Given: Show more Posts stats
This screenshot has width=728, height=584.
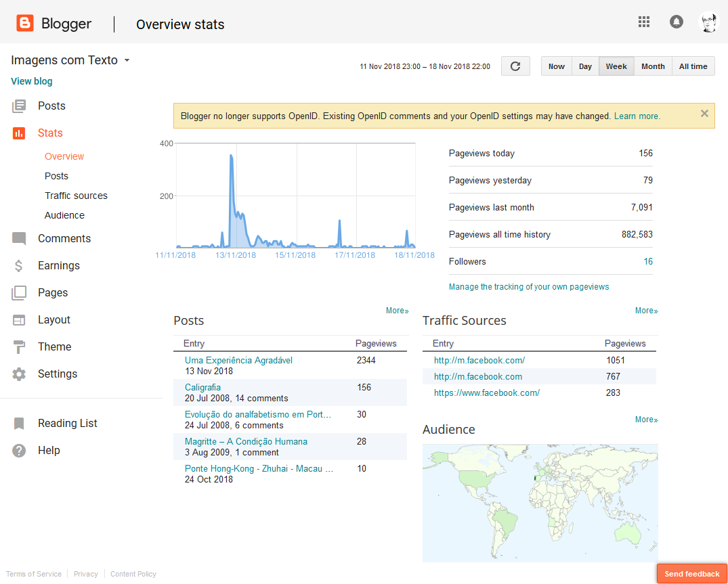Looking at the screenshot, I should (397, 311).
